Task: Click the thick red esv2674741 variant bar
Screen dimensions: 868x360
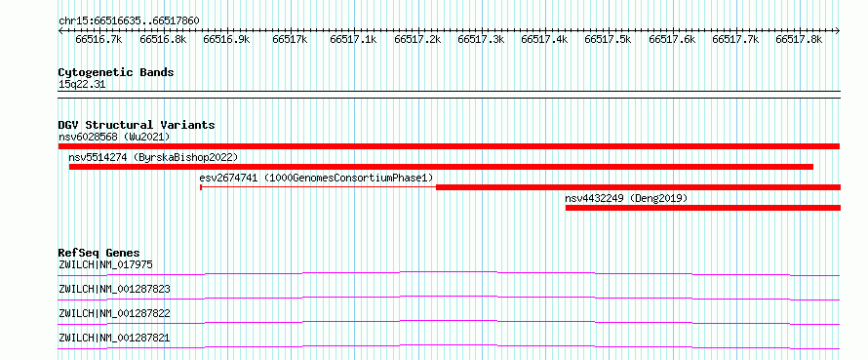Action: click(638, 187)
